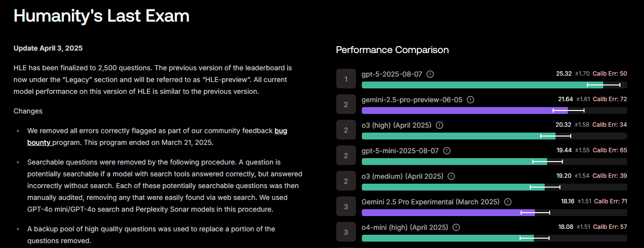Click the Update April 3, 2025 text

48,48
